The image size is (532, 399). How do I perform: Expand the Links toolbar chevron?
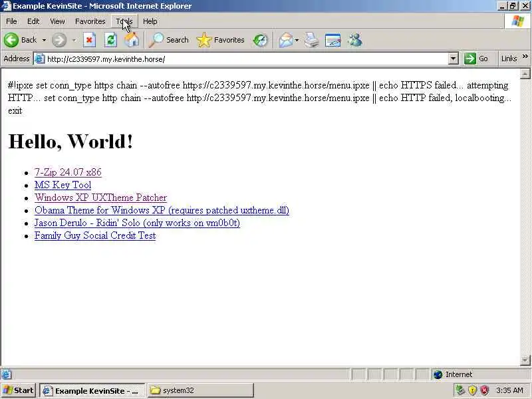coord(525,57)
